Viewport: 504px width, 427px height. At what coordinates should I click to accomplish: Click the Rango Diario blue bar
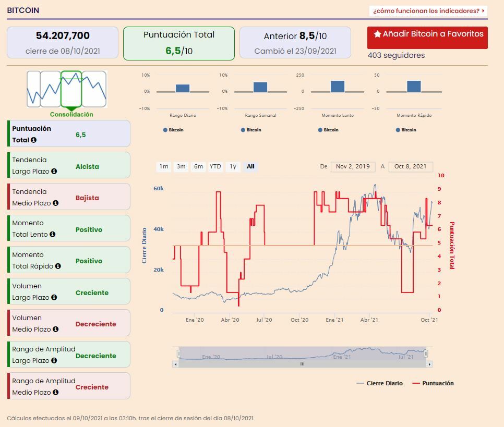pyautogui.click(x=183, y=88)
